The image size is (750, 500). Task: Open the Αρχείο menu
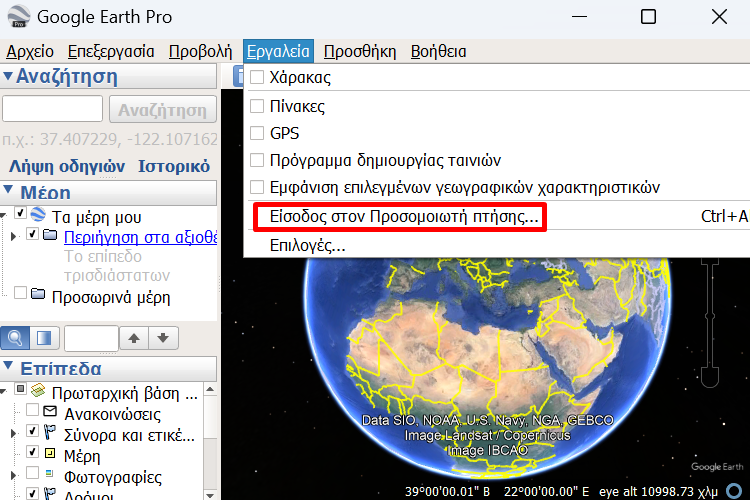pyautogui.click(x=30, y=51)
